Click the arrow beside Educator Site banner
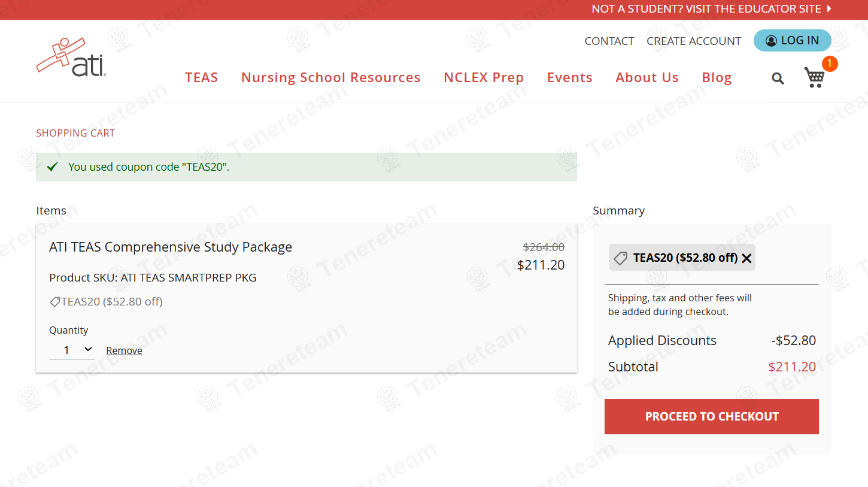 [x=829, y=9]
